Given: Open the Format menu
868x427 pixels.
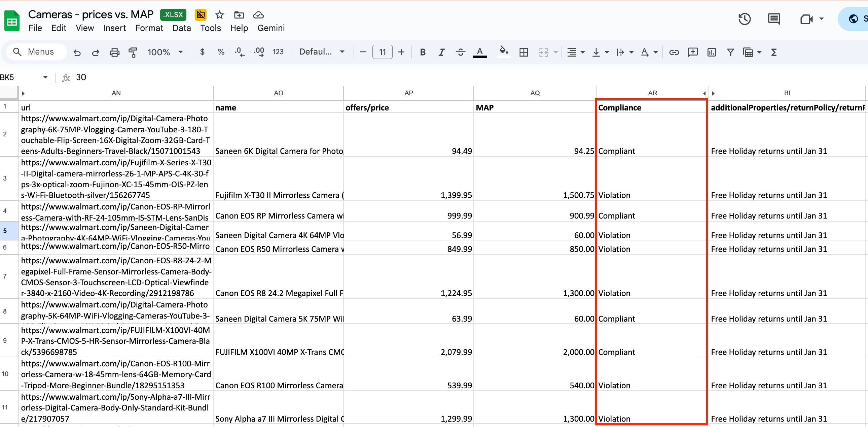Looking at the screenshot, I should click(149, 28).
